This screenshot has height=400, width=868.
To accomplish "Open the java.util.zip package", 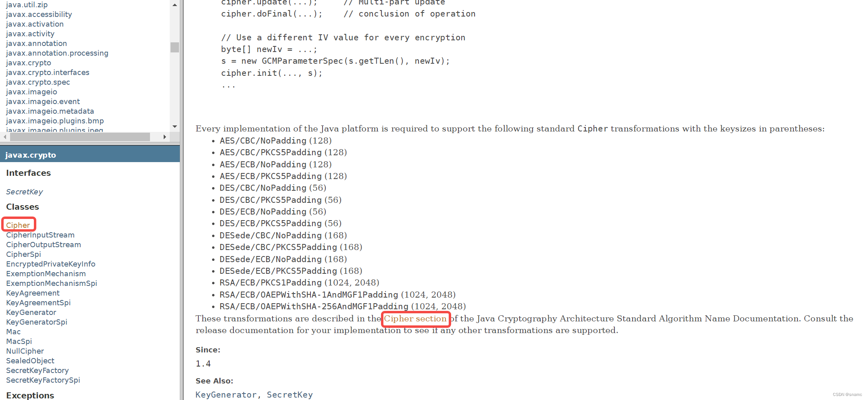I will (x=27, y=4).
